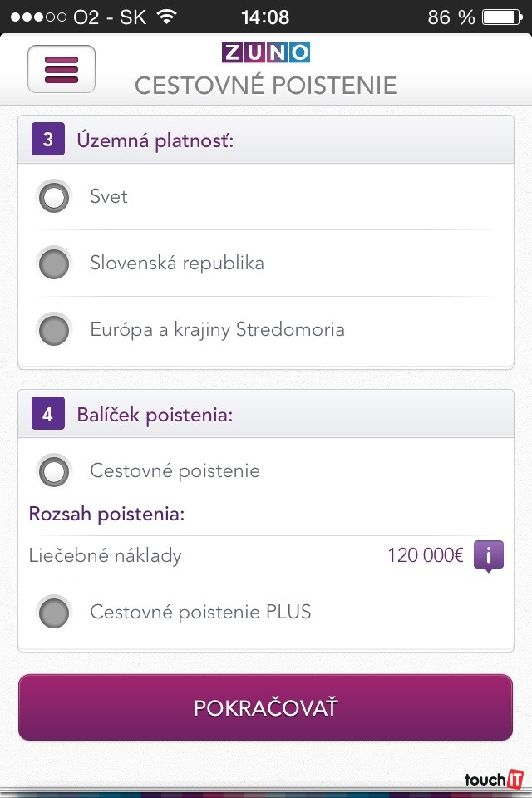Tap the step 3 number badge
This screenshot has height=798, width=532.
[x=47, y=140]
